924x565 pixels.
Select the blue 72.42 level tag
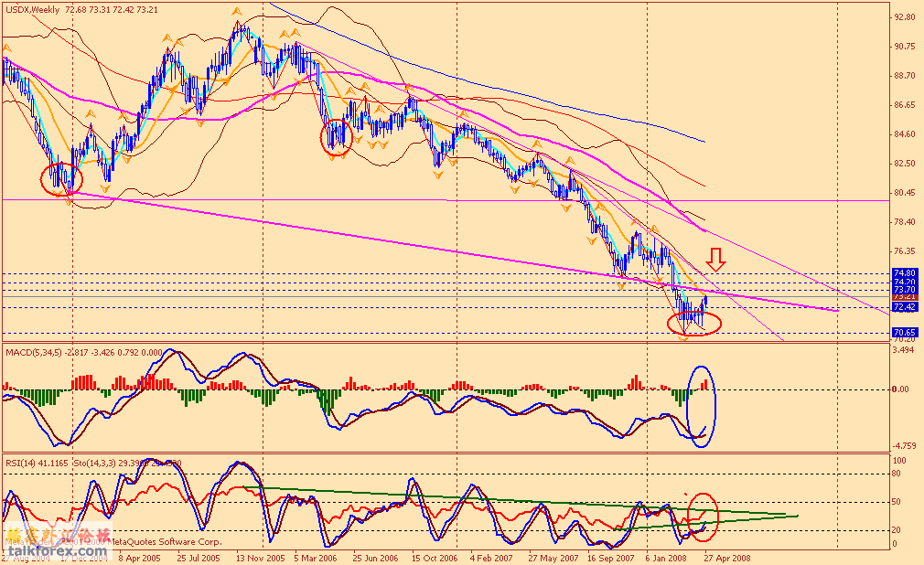[x=905, y=307]
